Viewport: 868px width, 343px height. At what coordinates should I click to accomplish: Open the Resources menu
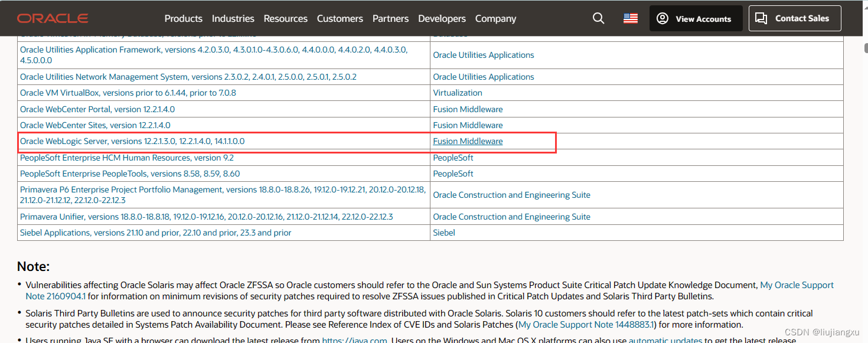tap(285, 18)
